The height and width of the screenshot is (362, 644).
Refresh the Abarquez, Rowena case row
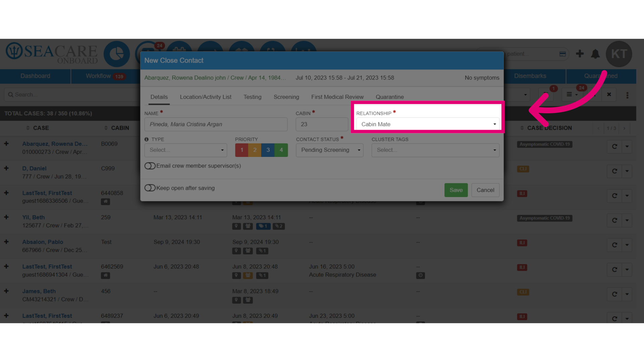click(x=614, y=146)
